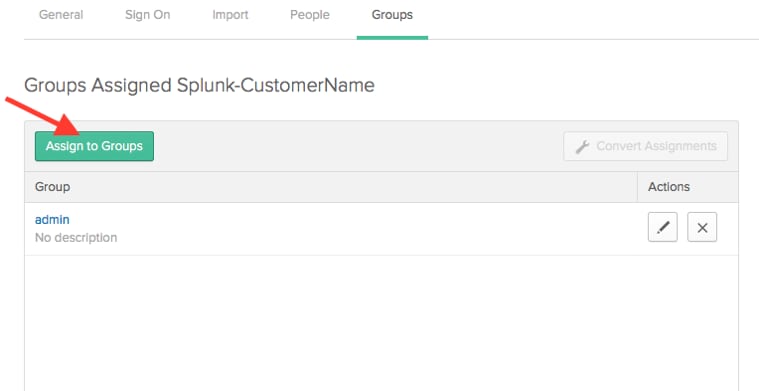
Task: Click the Actions column header
Action: point(669,187)
